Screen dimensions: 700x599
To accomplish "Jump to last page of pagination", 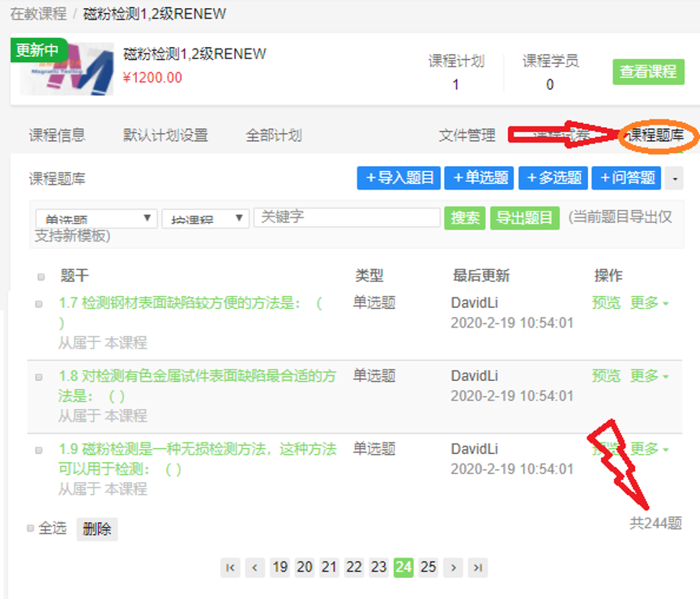I will [x=478, y=567].
